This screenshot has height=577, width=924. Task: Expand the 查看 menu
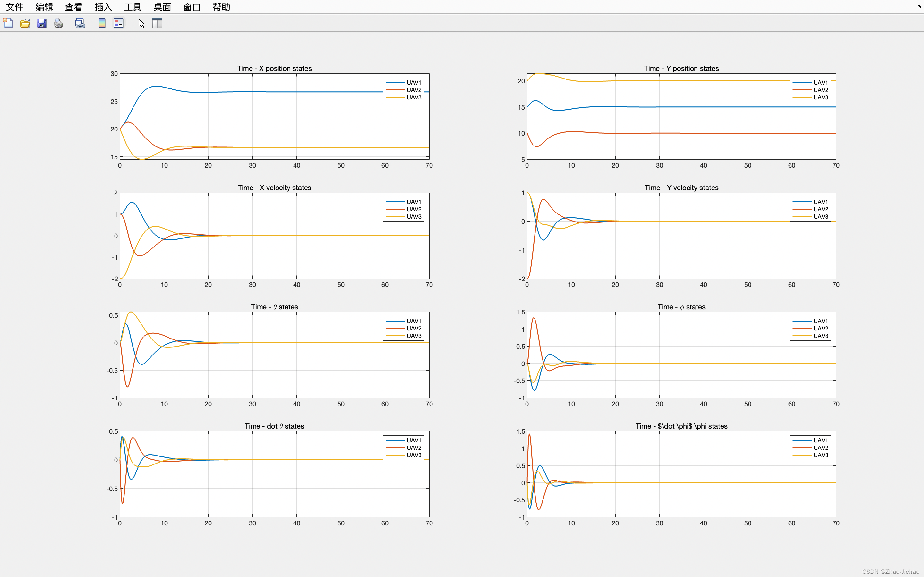tap(74, 7)
